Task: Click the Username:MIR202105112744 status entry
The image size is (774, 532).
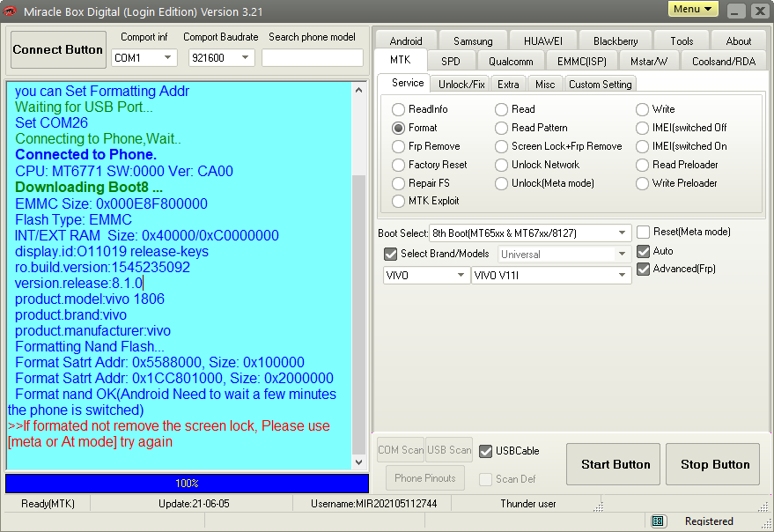Action: coord(373,504)
